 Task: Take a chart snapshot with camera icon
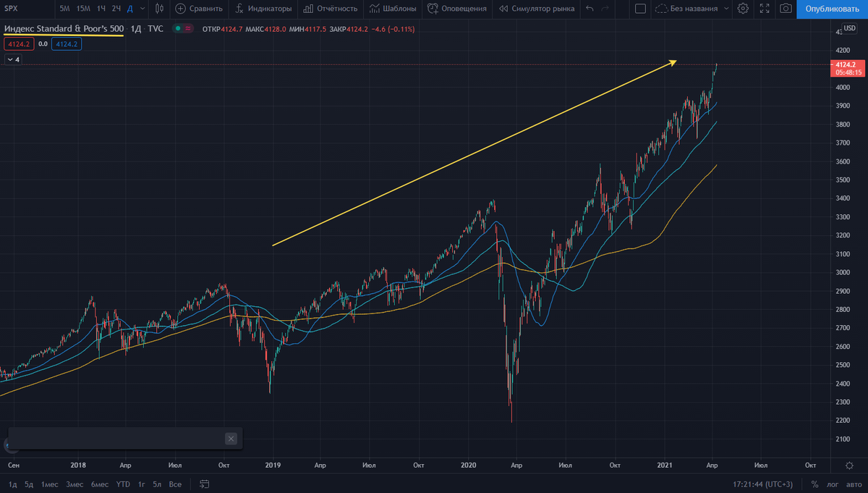(786, 9)
